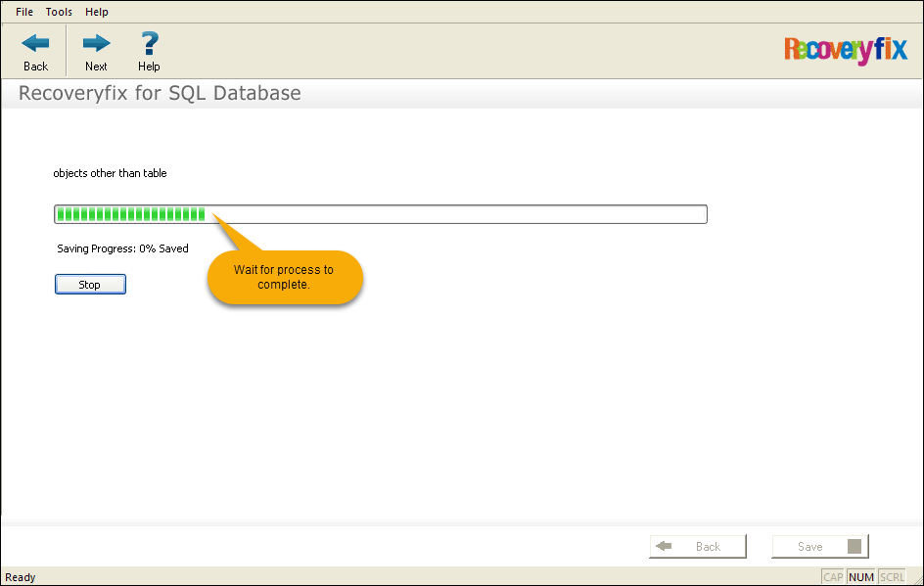924x586 pixels.
Task: Click the Ready status text
Action: click(21, 577)
